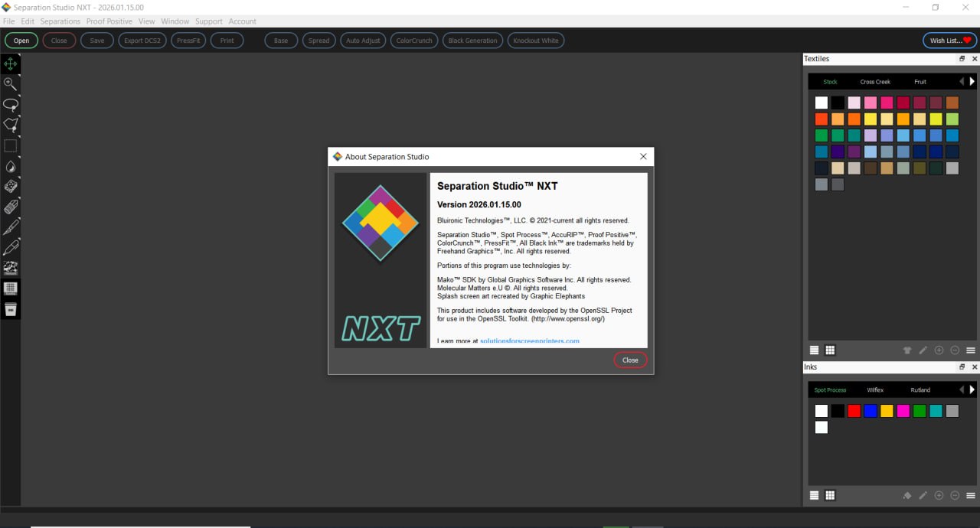Screen dimensions: 980x528
Task: Show previous textile libraries with the left arrow
Action: [x=962, y=81]
